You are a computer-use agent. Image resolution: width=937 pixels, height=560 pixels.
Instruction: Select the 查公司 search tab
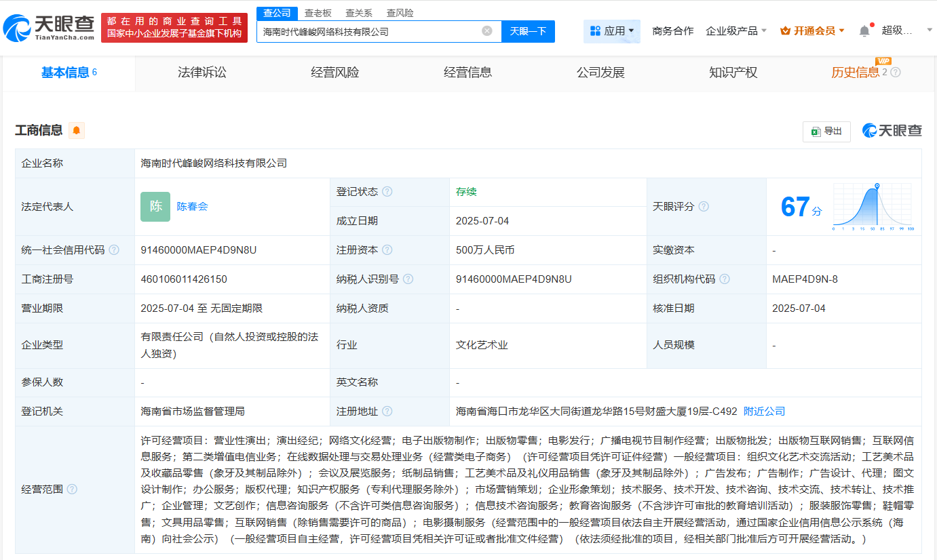tap(277, 13)
